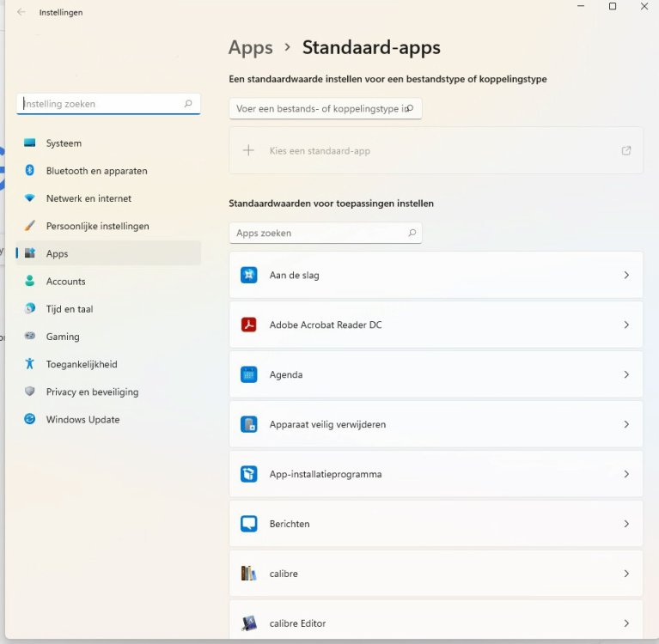Click the App-installatieprogramma label

tap(326, 474)
